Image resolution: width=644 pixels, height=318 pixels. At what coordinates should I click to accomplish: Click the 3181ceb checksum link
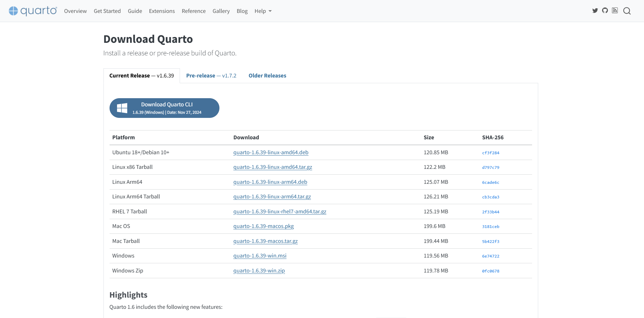(x=491, y=227)
